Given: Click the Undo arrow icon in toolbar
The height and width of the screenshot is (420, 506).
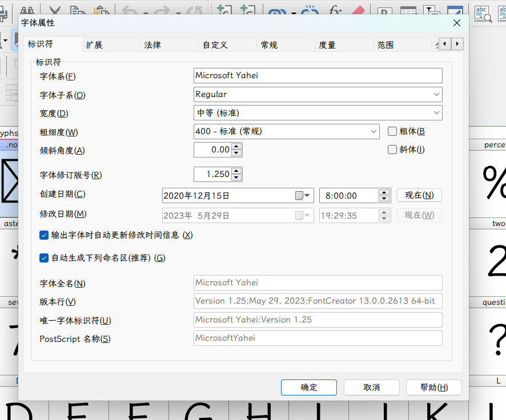Looking at the screenshot, I should tap(130, 10).
